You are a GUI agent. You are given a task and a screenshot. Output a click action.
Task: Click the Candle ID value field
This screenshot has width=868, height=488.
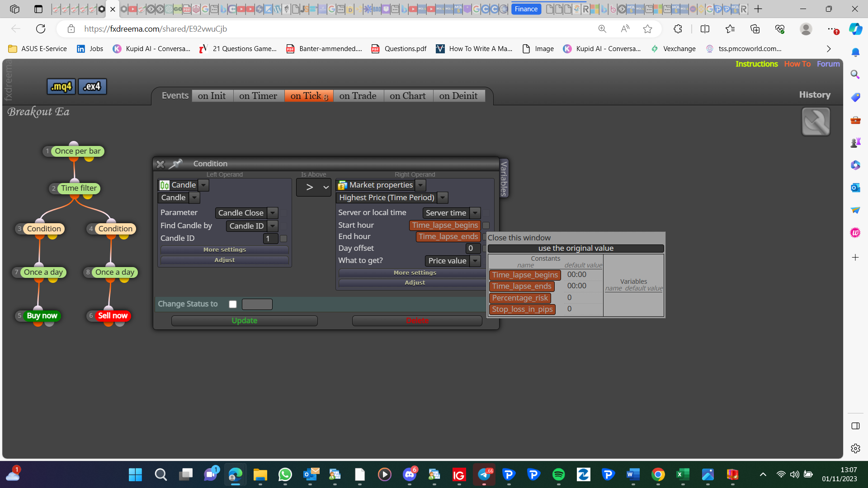coord(270,239)
